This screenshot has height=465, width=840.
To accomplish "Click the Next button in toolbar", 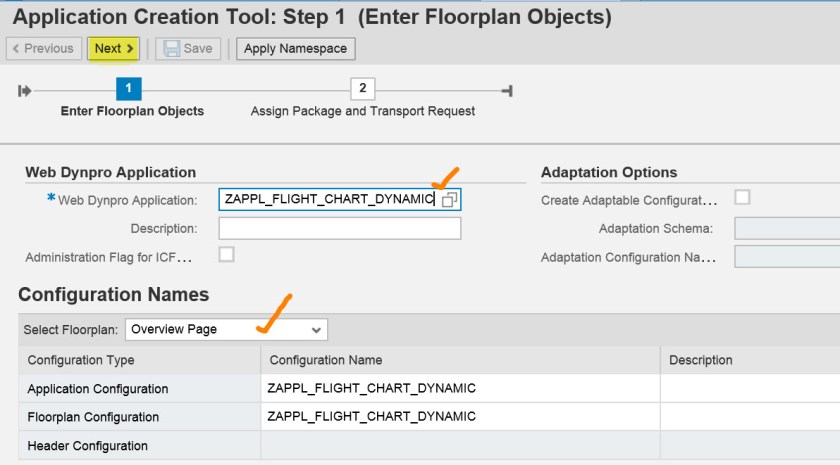I will click(114, 48).
